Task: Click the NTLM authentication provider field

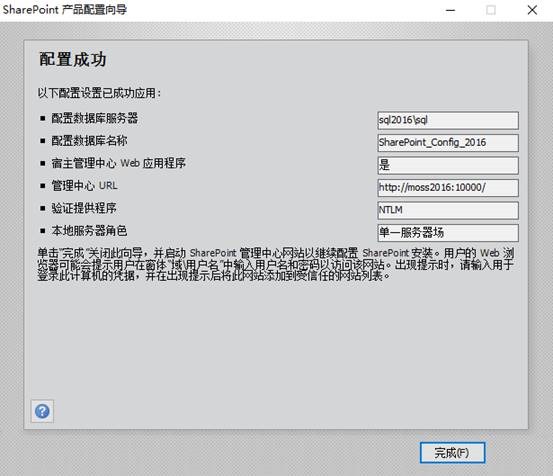Action: [448, 210]
